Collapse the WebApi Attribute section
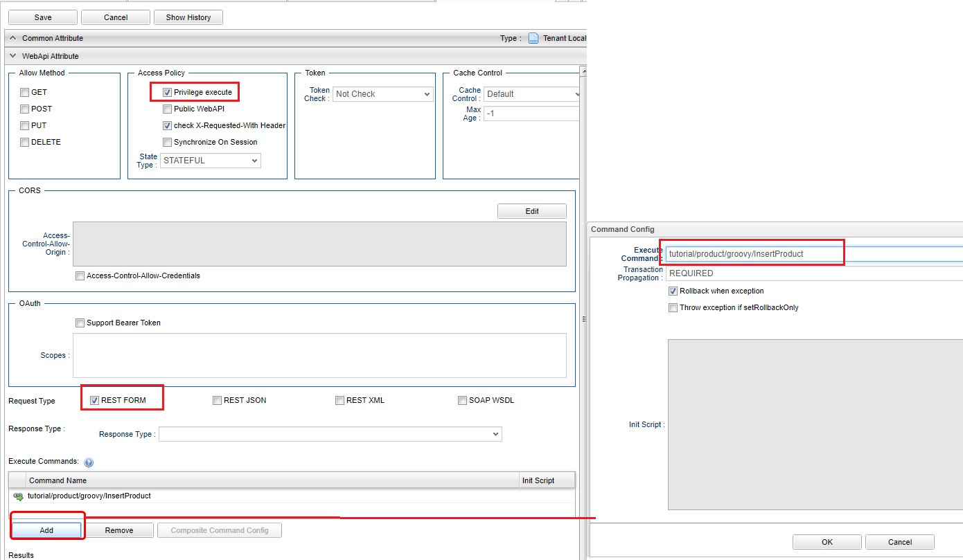Viewport: 963px width, 560px height. coord(12,56)
